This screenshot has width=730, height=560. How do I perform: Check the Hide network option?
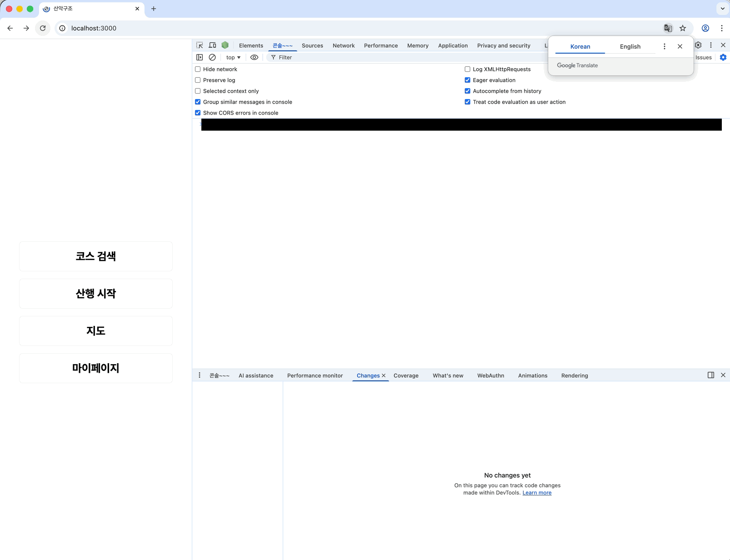[x=198, y=69]
